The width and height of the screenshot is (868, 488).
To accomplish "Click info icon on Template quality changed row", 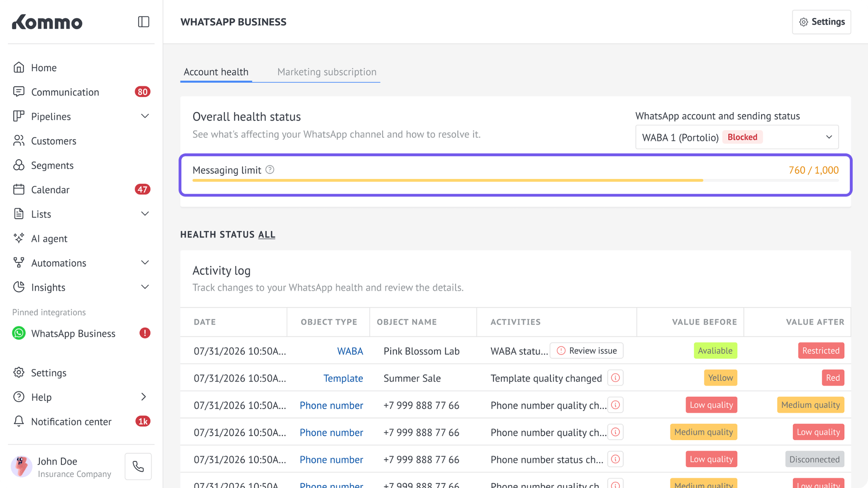I will [615, 378].
